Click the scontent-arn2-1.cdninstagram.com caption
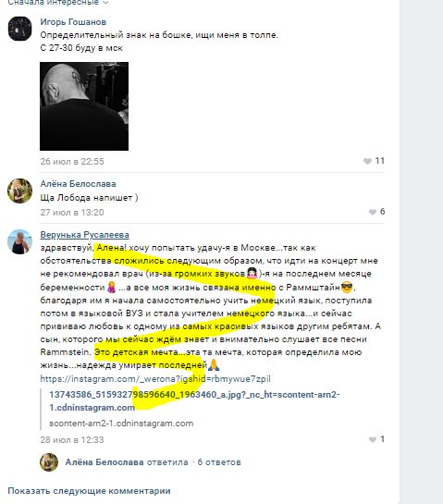This screenshot has width=443, height=504. pos(121,424)
